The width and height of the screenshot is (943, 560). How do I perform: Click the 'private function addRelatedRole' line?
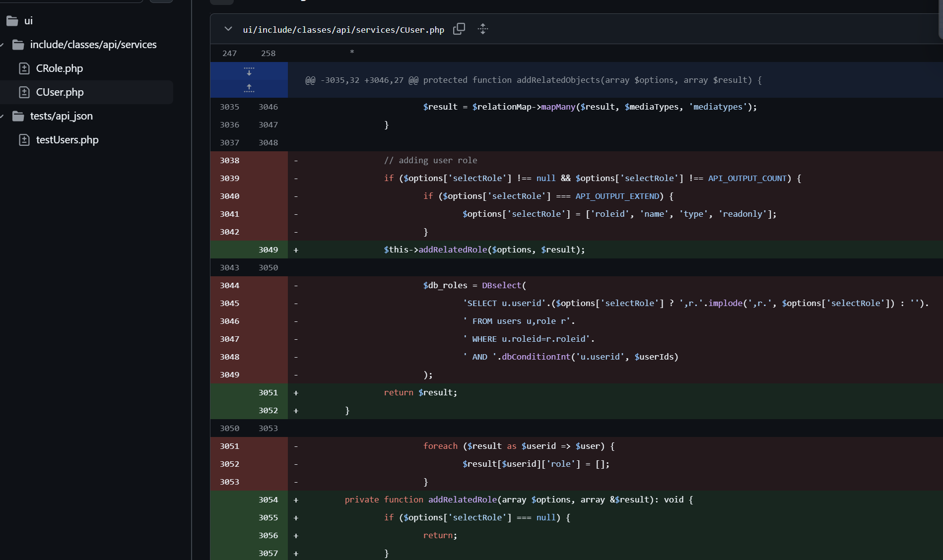point(519,499)
